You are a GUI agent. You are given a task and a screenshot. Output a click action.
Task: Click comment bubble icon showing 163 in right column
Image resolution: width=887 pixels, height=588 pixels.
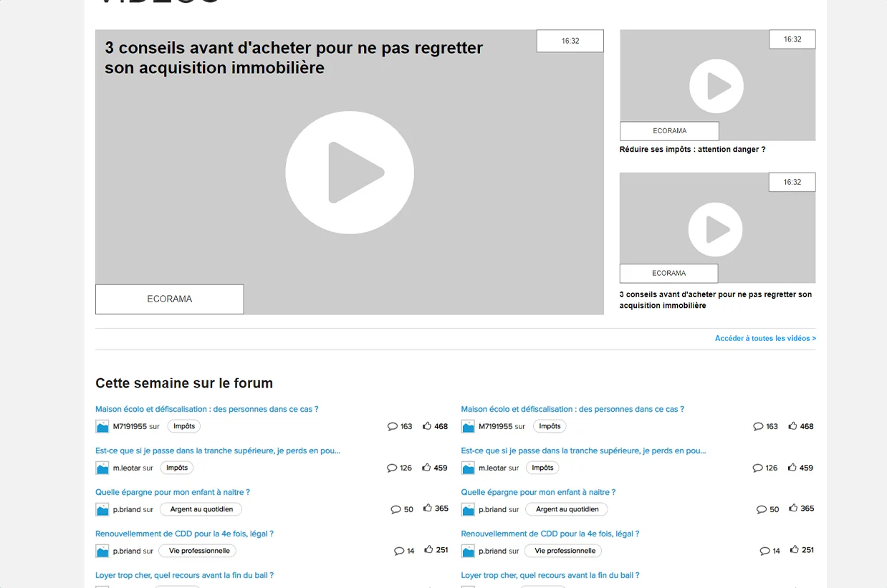click(x=758, y=426)
